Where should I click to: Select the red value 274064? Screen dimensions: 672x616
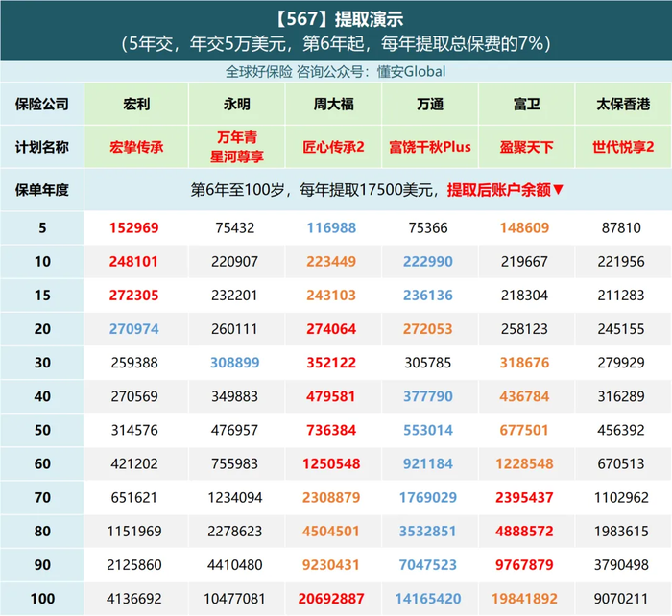(331, 329)
